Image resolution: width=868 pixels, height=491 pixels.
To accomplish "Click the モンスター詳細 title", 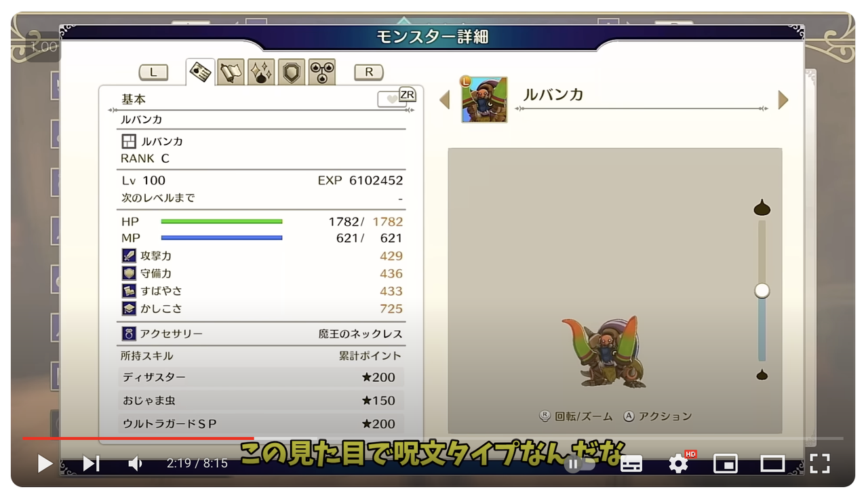I will tap(433, 37).
